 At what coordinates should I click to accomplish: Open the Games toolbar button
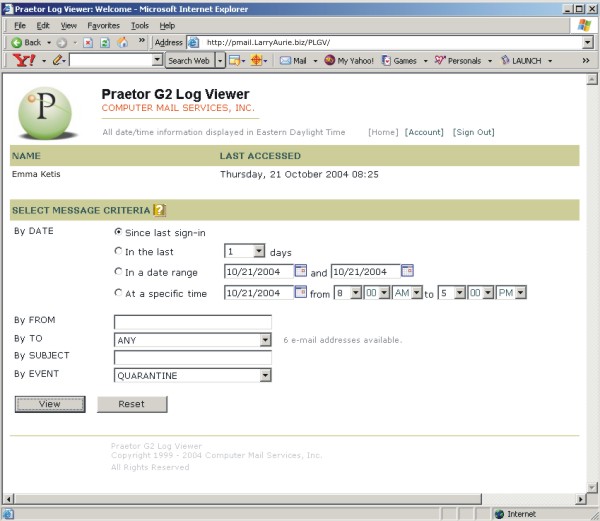point(399,60)
